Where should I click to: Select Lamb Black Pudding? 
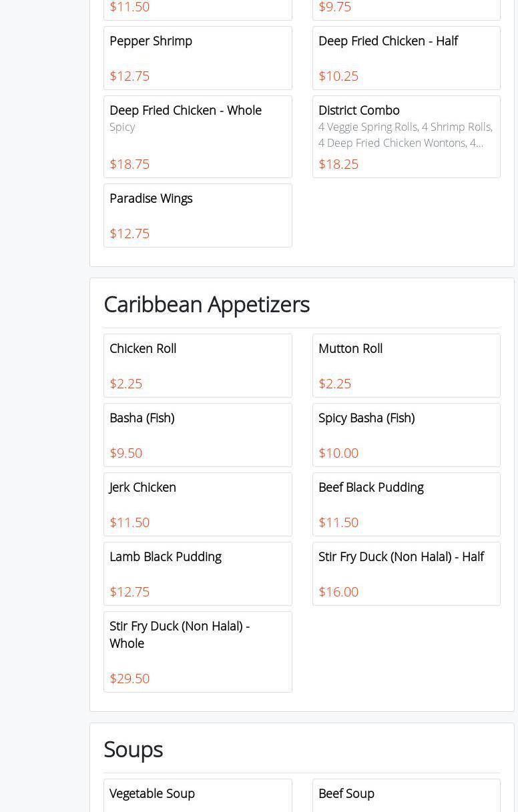tap(198, 573)
